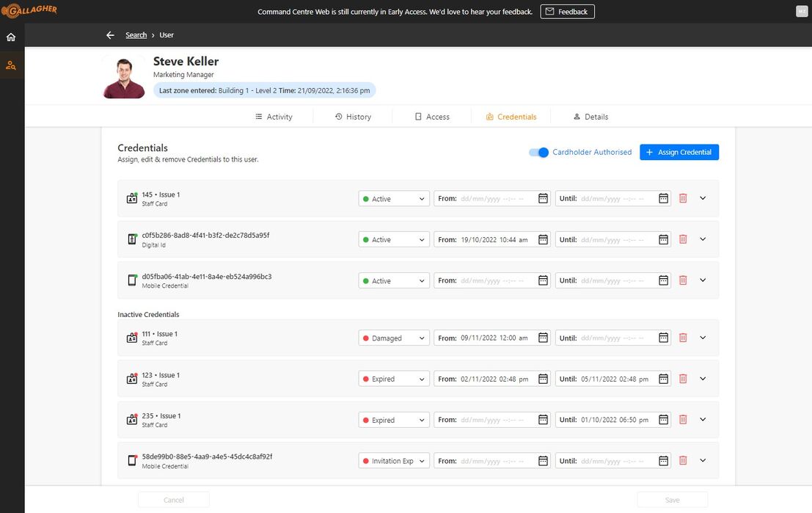
Task: Click the Gallagher logo
Action: click(x=30, y=10)
